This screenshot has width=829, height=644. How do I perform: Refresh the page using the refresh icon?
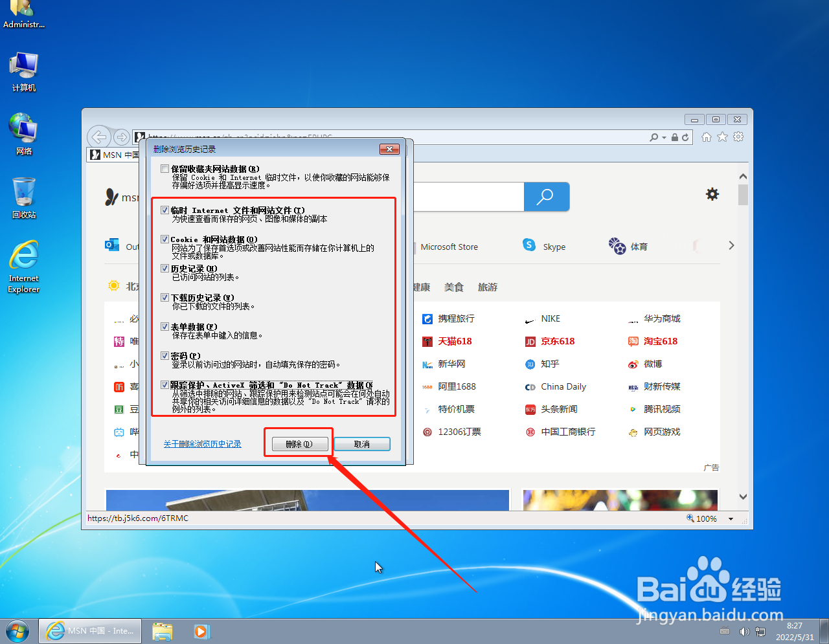pos(685,137)
